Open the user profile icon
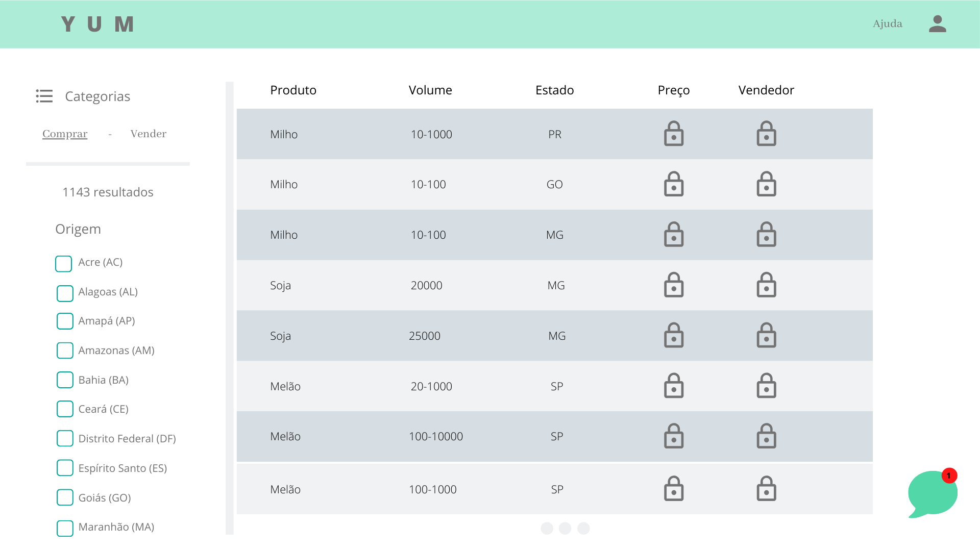 [x=937, y=24]
